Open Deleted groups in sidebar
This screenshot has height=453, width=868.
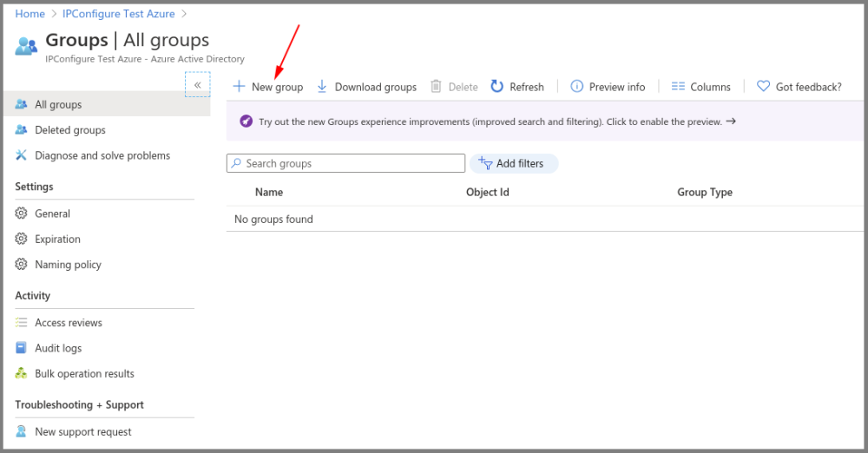[69, 130]
